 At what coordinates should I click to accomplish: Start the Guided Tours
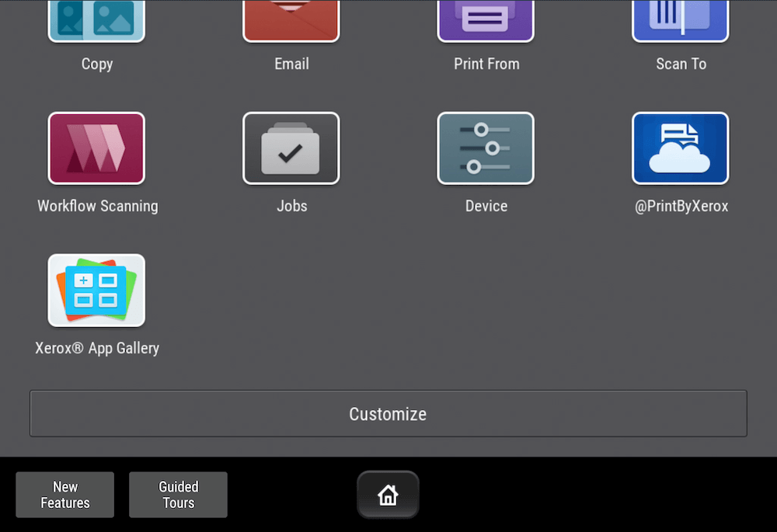(178, 495)
